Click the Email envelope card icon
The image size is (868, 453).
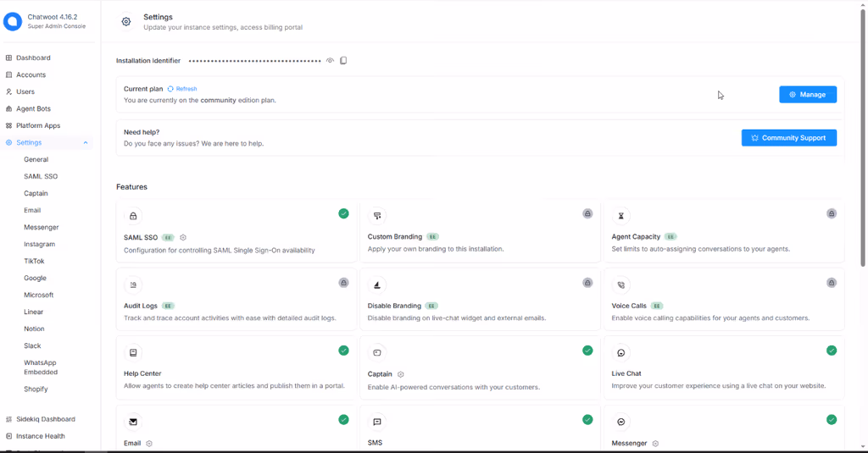(x=133, y=422)
